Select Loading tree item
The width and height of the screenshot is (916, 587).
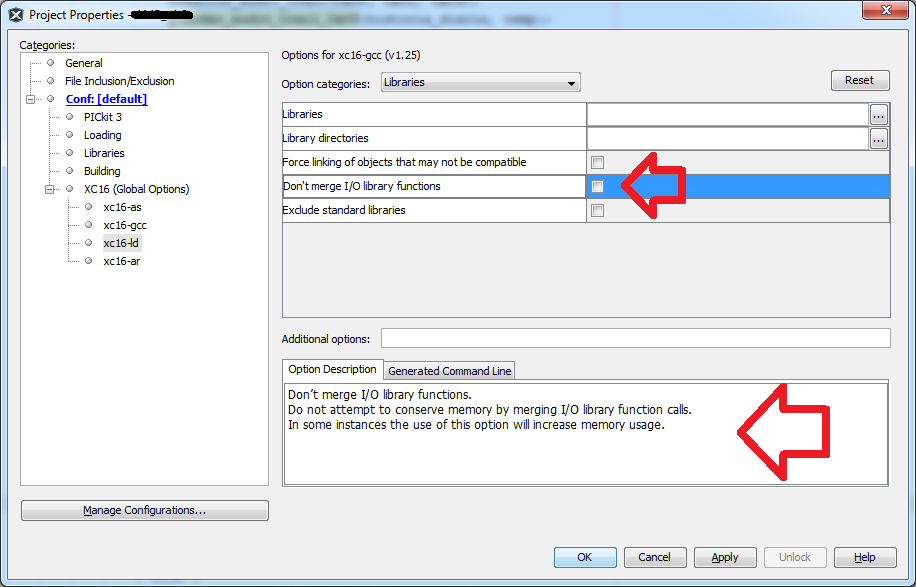pos(102,135)
